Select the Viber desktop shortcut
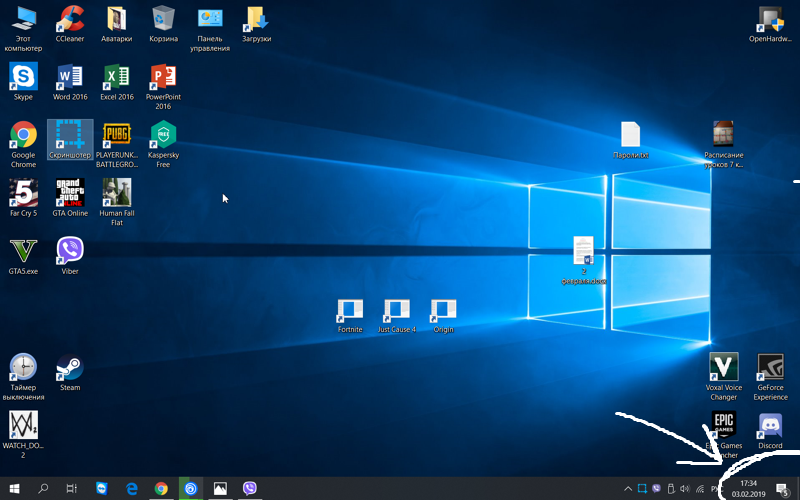800x500 pixels. tap(70, 256)
